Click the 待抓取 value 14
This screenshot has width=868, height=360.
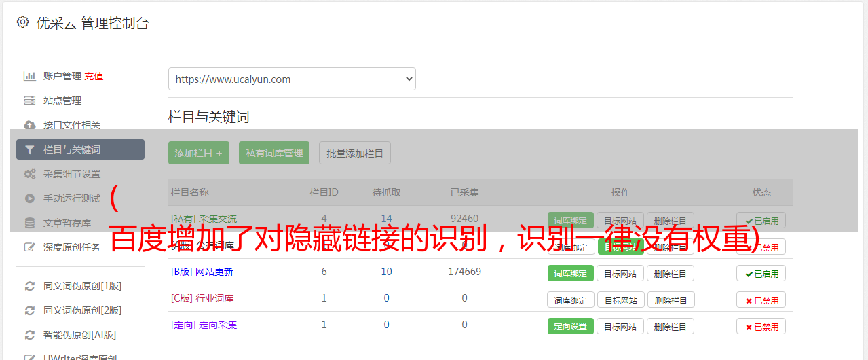[x=386, y=219]
